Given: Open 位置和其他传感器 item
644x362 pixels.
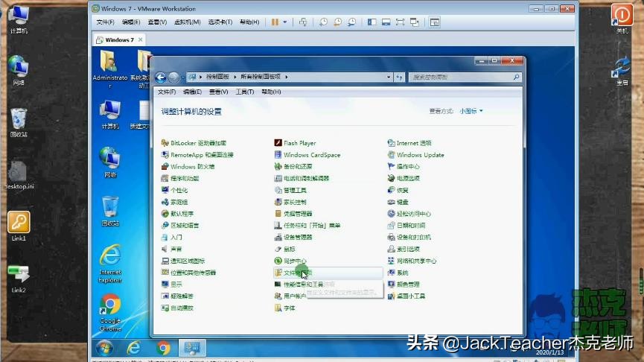Looking at the screenshot, I should [x=189, y=273].
